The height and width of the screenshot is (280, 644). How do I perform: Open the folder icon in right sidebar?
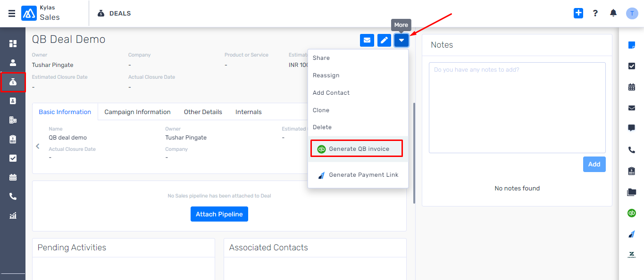[632, 192]
